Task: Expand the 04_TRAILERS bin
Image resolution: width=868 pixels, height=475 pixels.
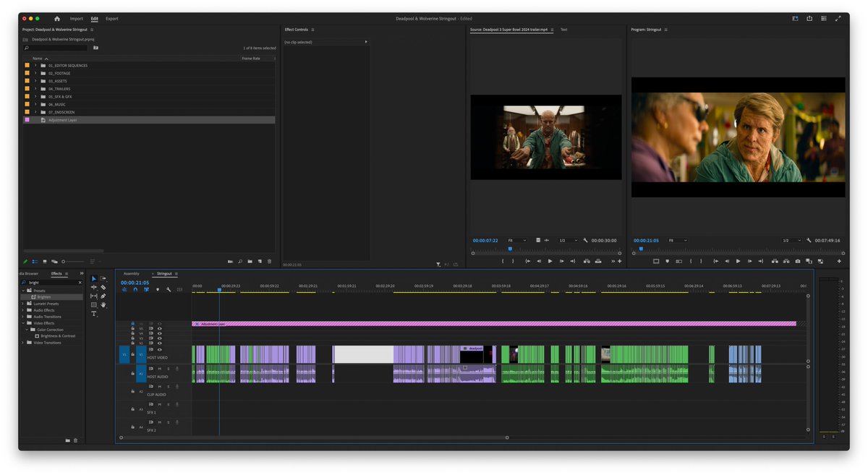Action: 35,89
